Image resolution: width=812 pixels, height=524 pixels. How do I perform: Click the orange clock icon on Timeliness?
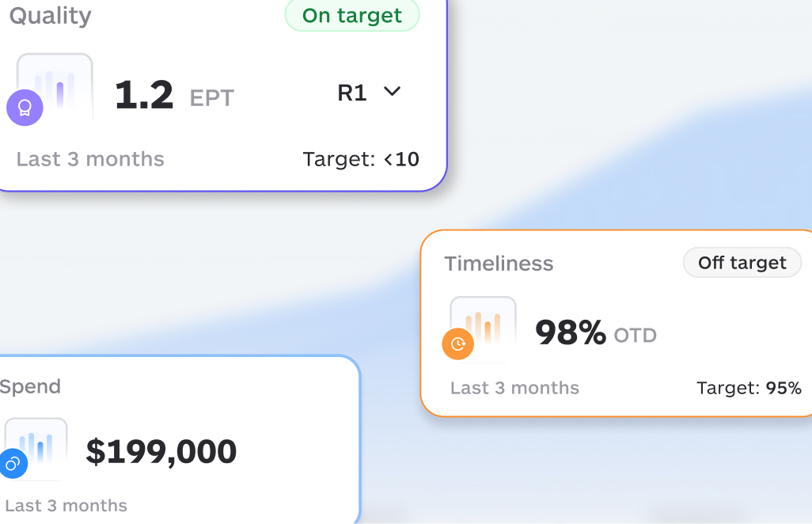tap(457, 344)
